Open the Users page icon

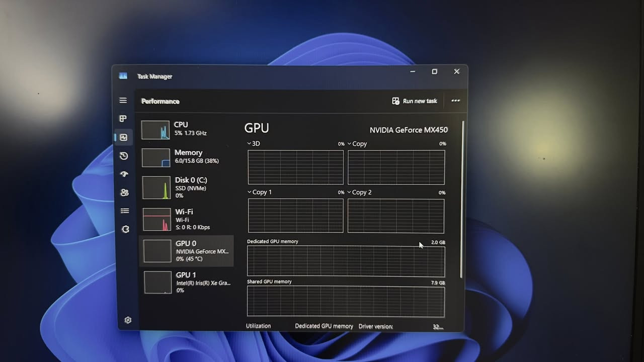[x=125, y=193]
